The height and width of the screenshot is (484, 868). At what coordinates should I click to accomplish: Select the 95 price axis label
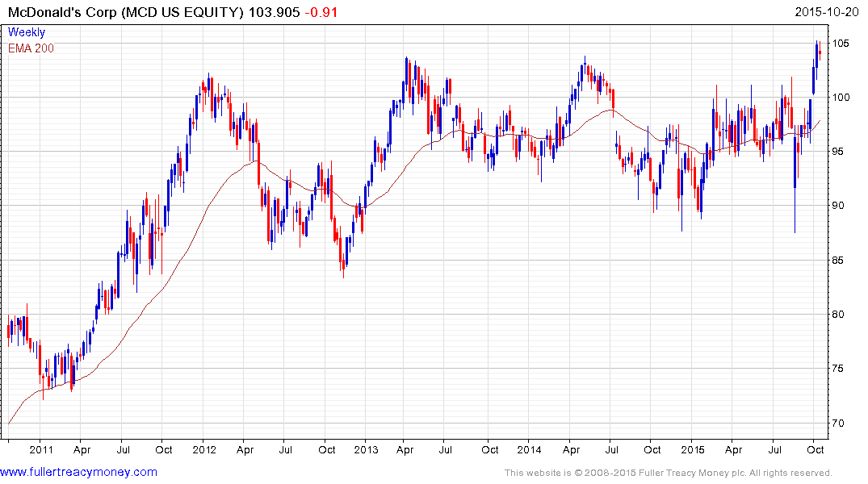(838, 152)
